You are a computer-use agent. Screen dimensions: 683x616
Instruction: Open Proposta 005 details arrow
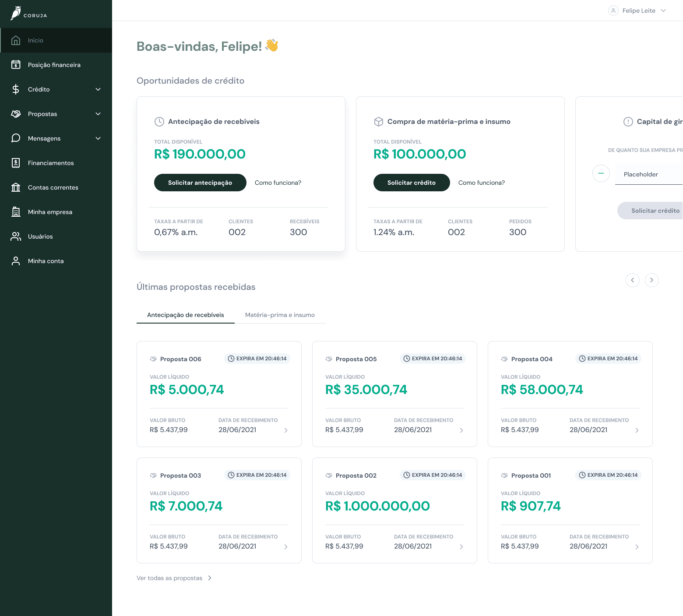[x=461, y=430]
